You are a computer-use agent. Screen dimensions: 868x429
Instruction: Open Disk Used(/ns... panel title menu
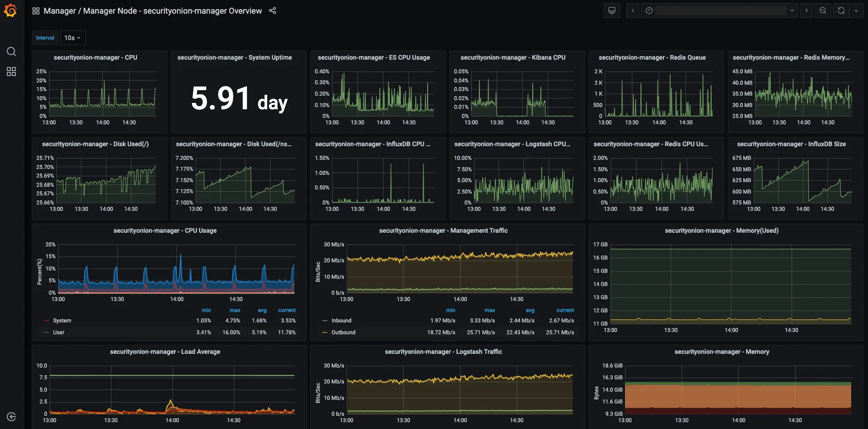pyautogui.click(x=234, y=144)
